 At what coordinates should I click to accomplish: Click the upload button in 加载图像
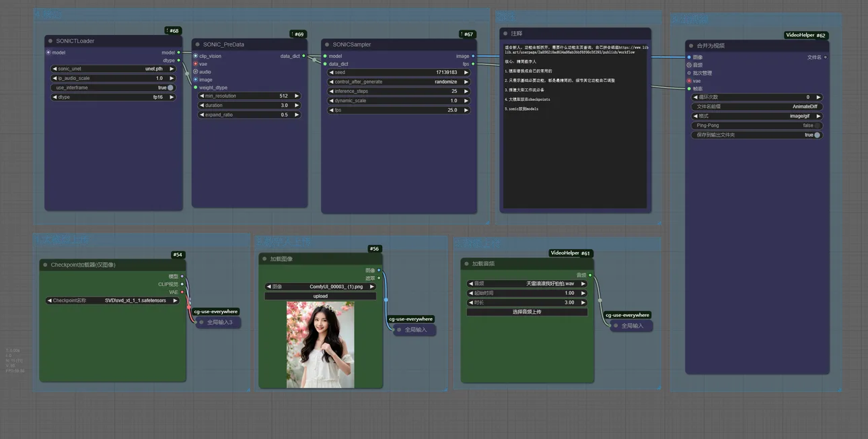point(320,296)
